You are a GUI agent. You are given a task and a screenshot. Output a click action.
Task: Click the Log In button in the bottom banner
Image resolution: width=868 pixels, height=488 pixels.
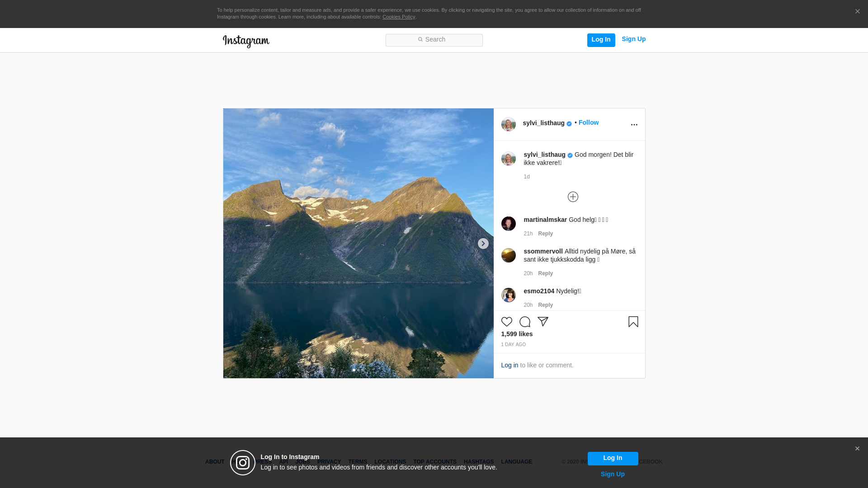(x=613, y=459)
